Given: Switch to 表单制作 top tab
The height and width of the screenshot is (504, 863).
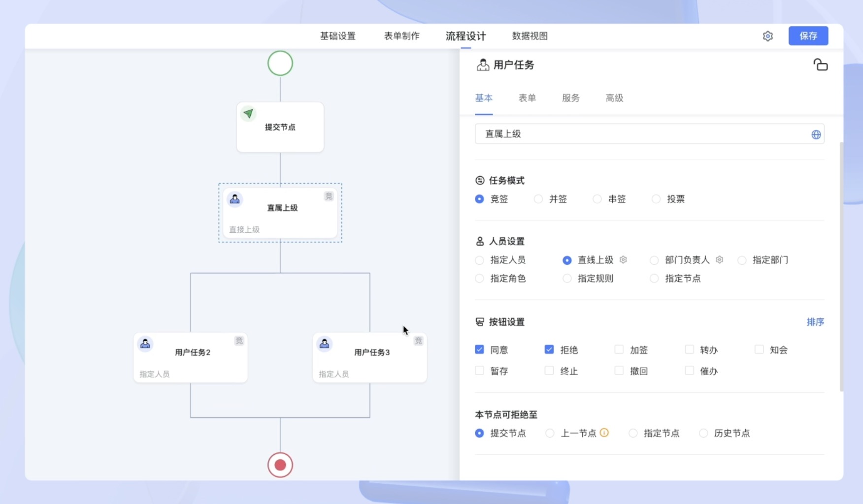Looking at the screenshot, I should click(x=401, y=36).
